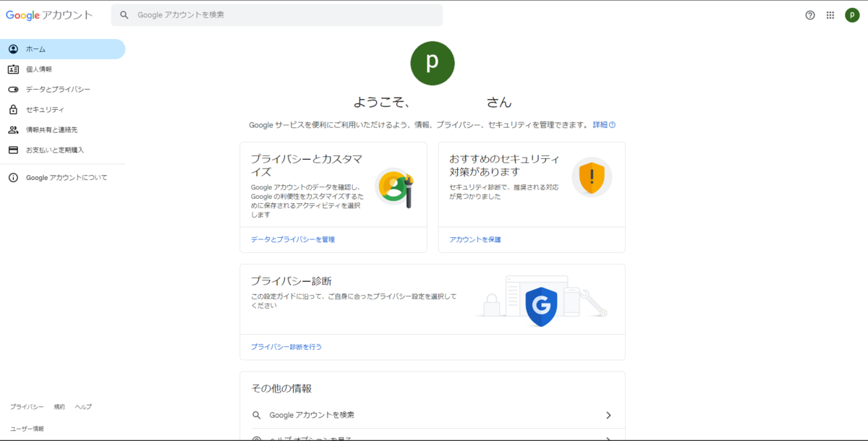Click the プライバシーとカスタマイズ card heading
Viewport: 868px width, 441px height.
(x=307, y=166)
